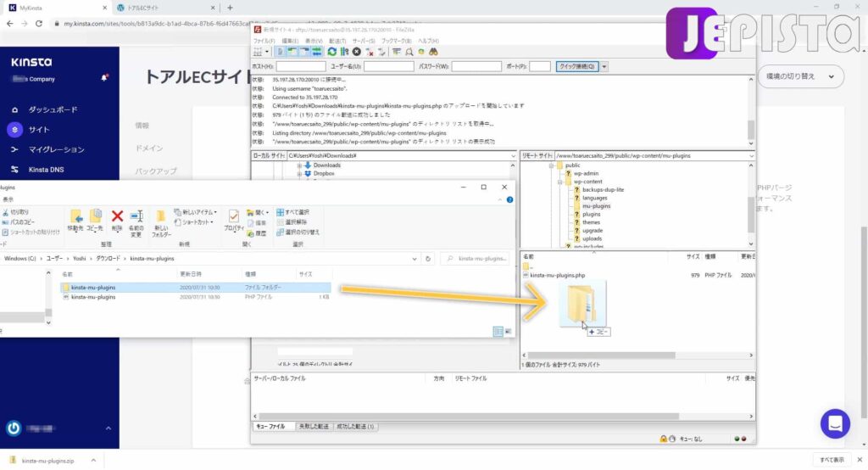This screenshot has height=470, width=868.
Task: Open FileZilla 転送(T) menu
Action: 337,41
